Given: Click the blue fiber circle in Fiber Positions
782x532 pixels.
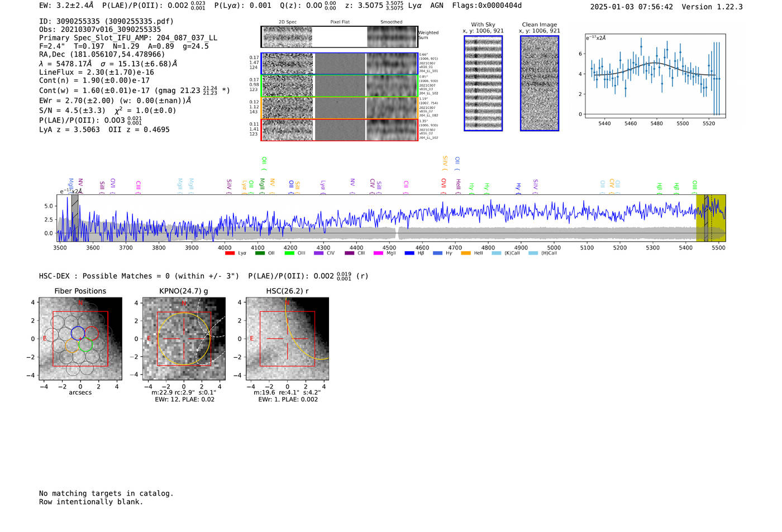Looking at the screenshot, I should pyautogui.click(x=78, y=333).
